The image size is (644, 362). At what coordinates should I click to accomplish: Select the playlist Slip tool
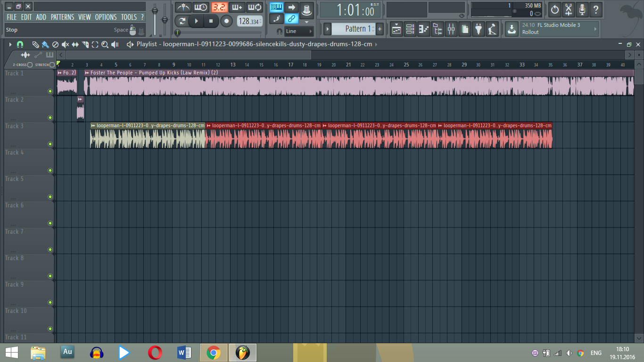pos(75,44)
